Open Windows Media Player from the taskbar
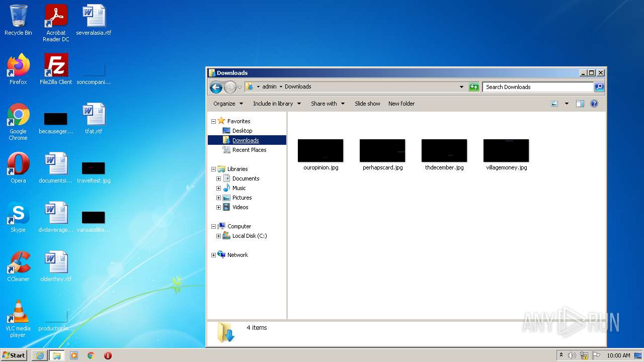 tap(74, 355)
